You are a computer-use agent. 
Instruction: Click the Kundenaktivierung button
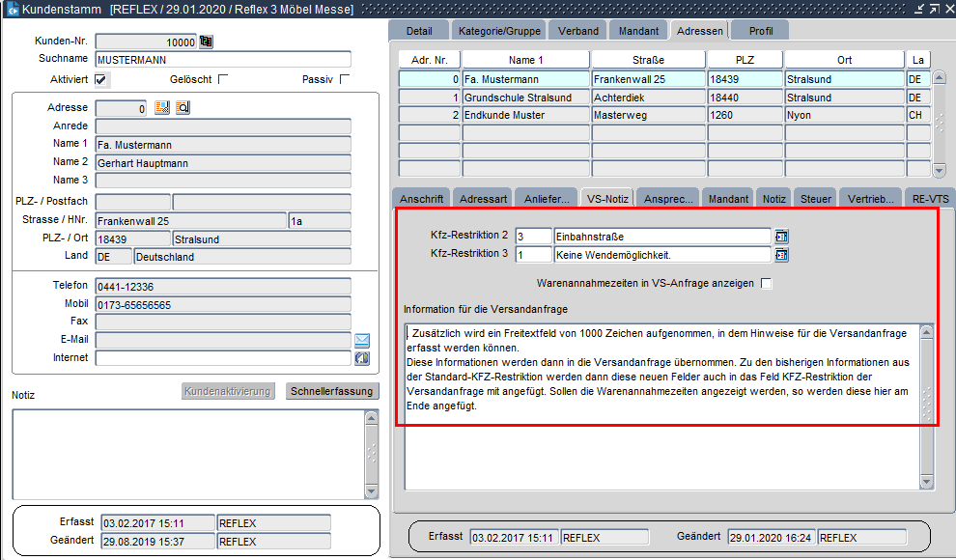tap(228, 391)
